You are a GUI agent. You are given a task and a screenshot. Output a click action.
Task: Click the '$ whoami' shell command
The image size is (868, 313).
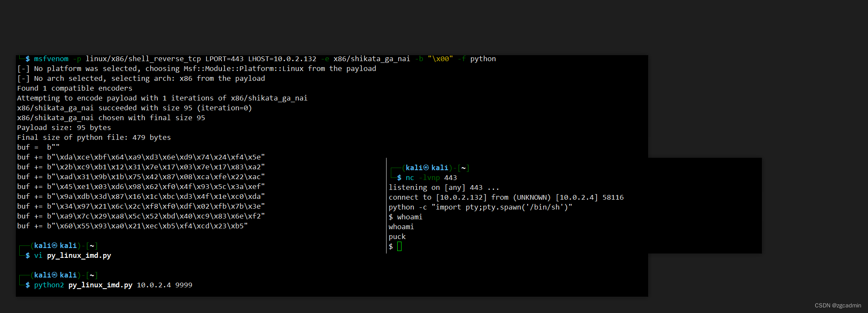coord(405,217)
